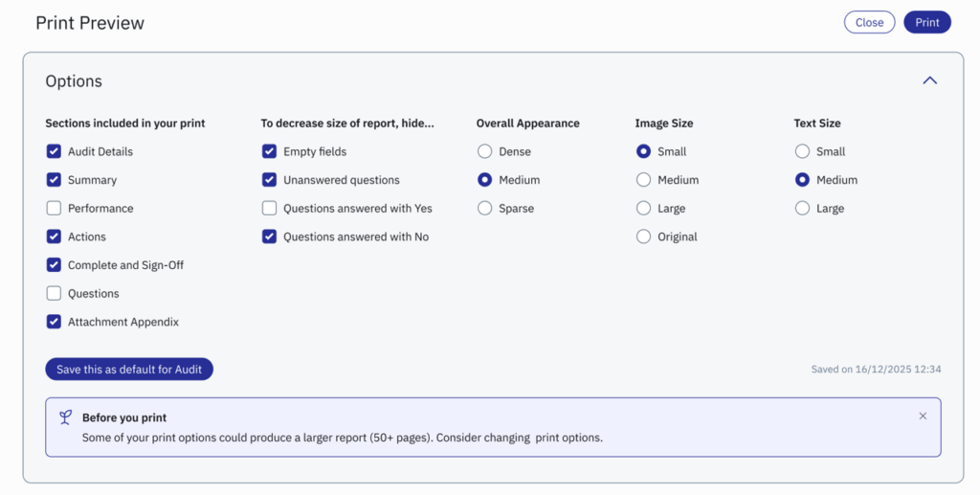
Task: Select Large image size
Action: click(644, 209)
